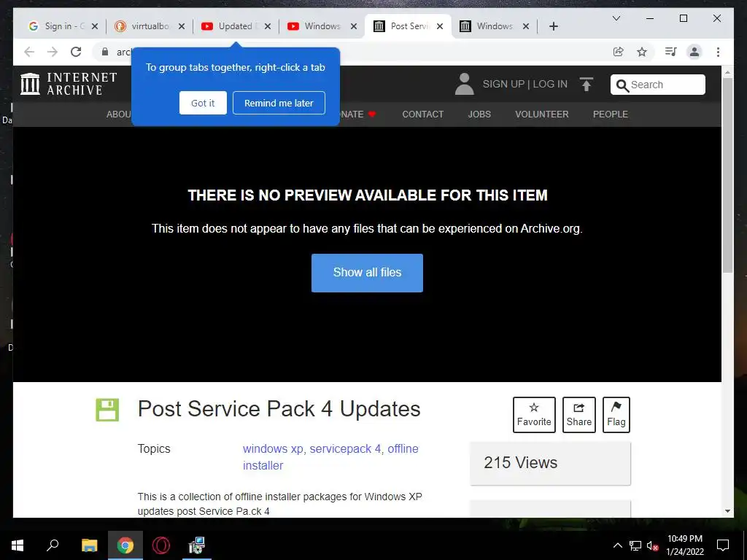Click the scrollbar down arrow
Image resolution: width=747 pixels, height=560 pixels.
click(727, 511)
